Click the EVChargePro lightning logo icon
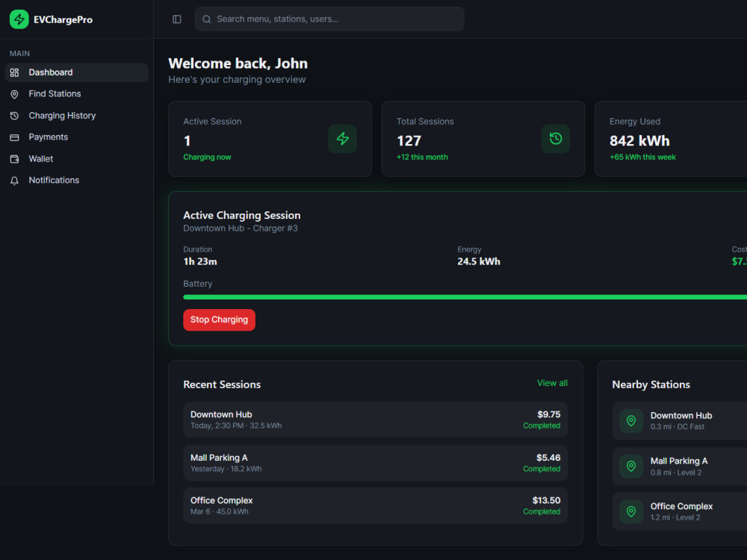Image resolution: width=747 pixels, height=560 pixels. click(19, 19)
